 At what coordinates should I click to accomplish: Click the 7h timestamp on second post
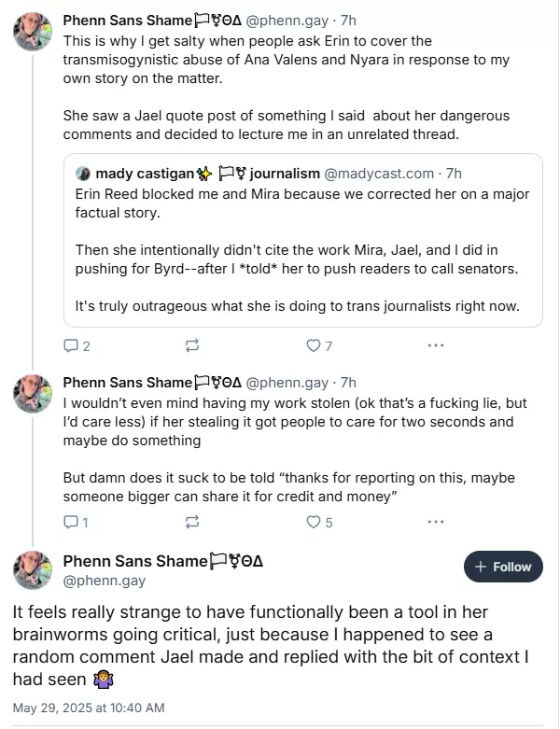click(x=349, y=383)
